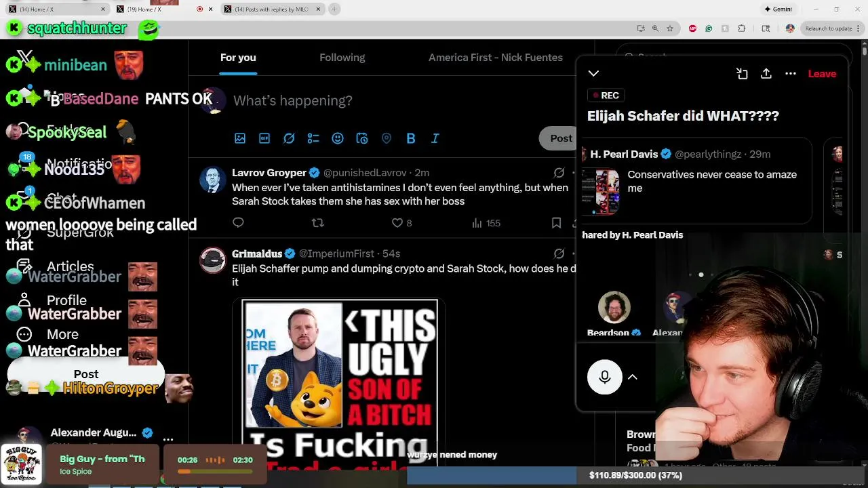Open the @punishedLavrov handle link

[x=365, y=173]
